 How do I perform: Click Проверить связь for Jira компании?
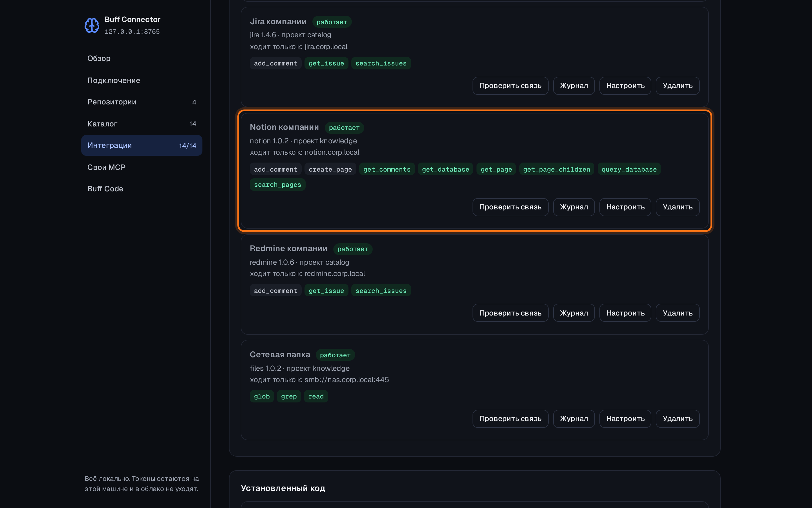click(510, 86)
